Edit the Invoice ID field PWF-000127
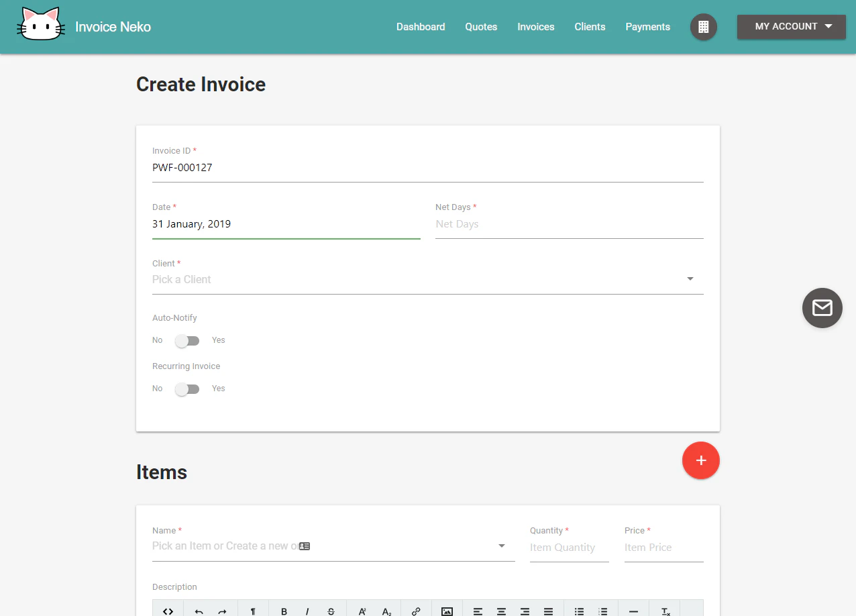 428,168
